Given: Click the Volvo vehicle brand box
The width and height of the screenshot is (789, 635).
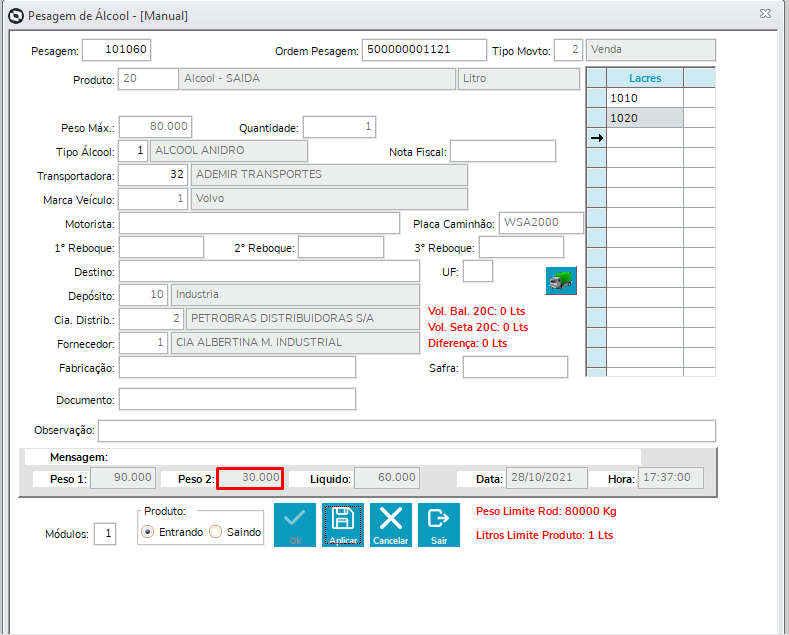Looking at the screenshot, I should tap(330, 199).
